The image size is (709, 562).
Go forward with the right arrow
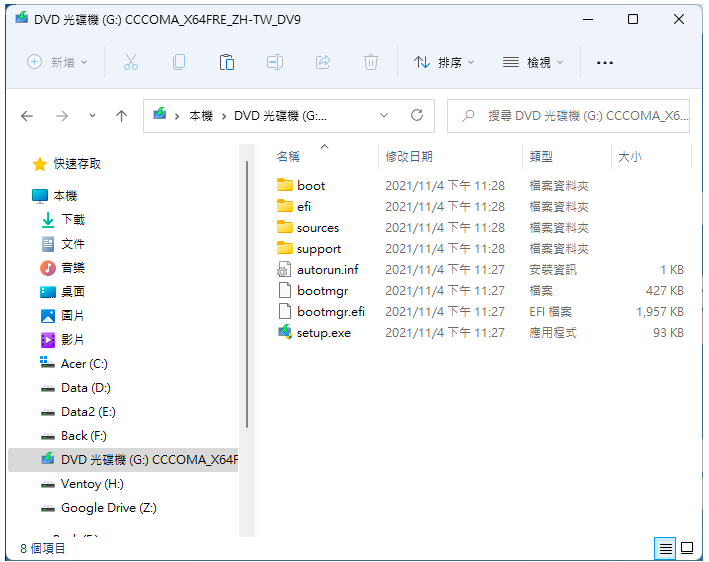pyautogui.click(x=61, y=116)
